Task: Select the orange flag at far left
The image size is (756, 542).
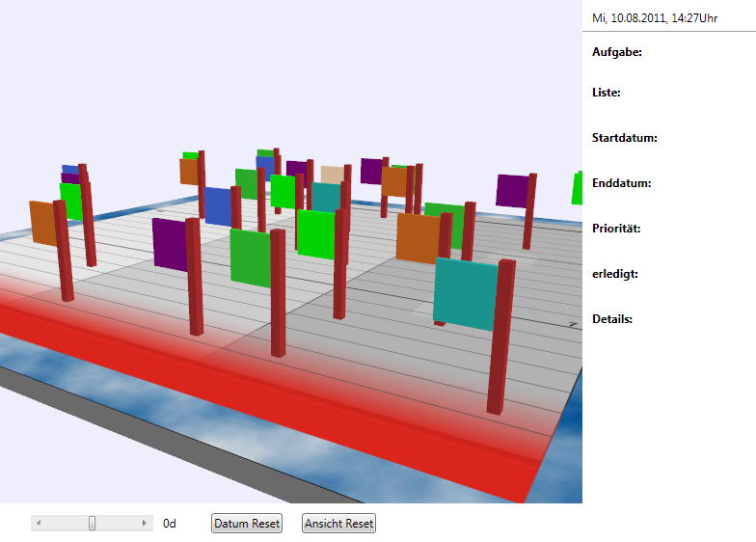Action: [x=42, y=222]
